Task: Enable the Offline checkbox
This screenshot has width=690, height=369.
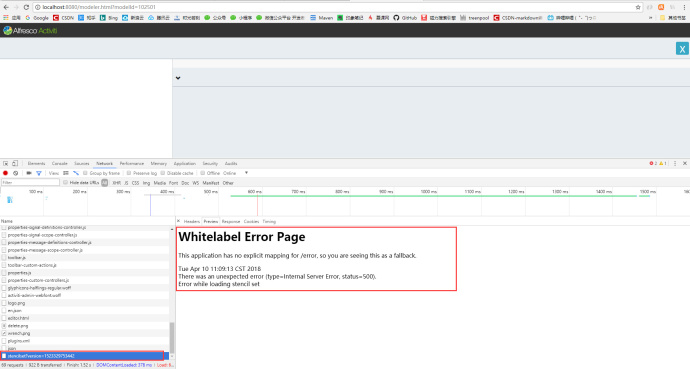Action: click(202, 173)
